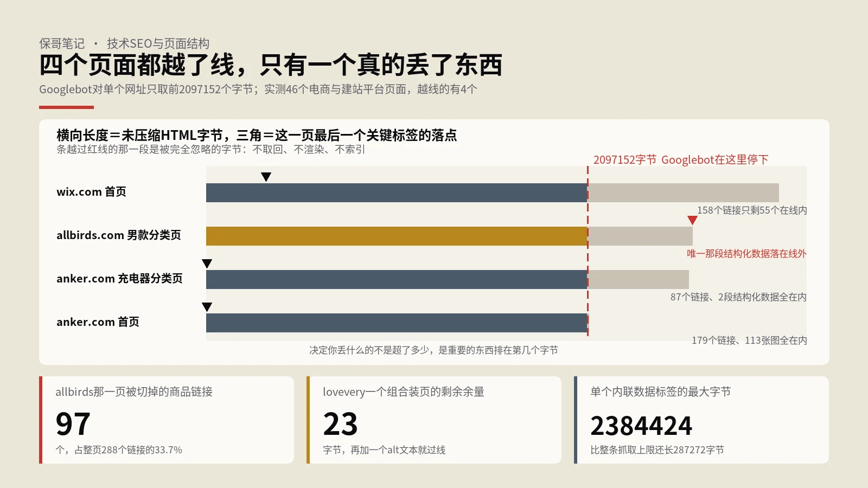Click the row label "anker.com 首页"

point(98,322)
